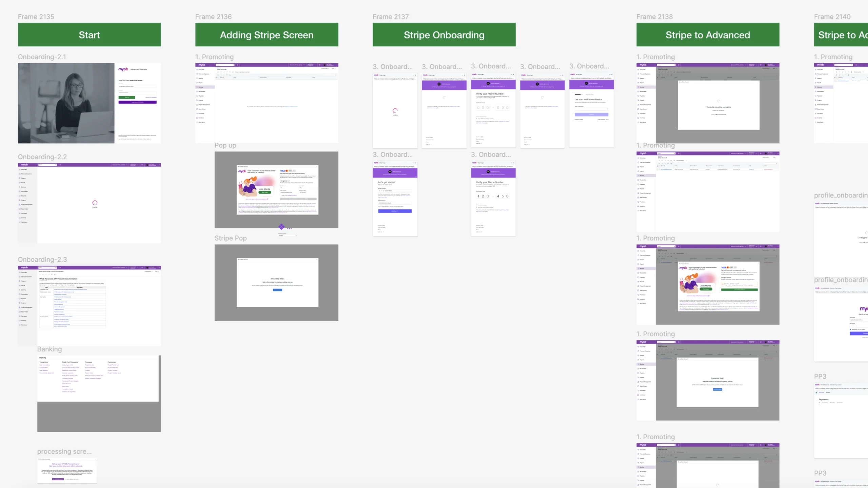Select the Onboarding-2.3 frame label
The width and height of the screenshot is (868, 488).
pos(42,260)
